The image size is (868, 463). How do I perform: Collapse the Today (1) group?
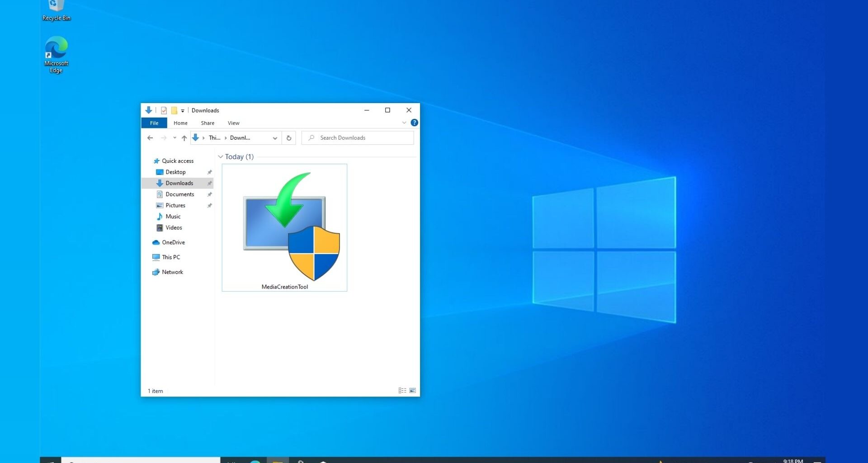point(221,157)
